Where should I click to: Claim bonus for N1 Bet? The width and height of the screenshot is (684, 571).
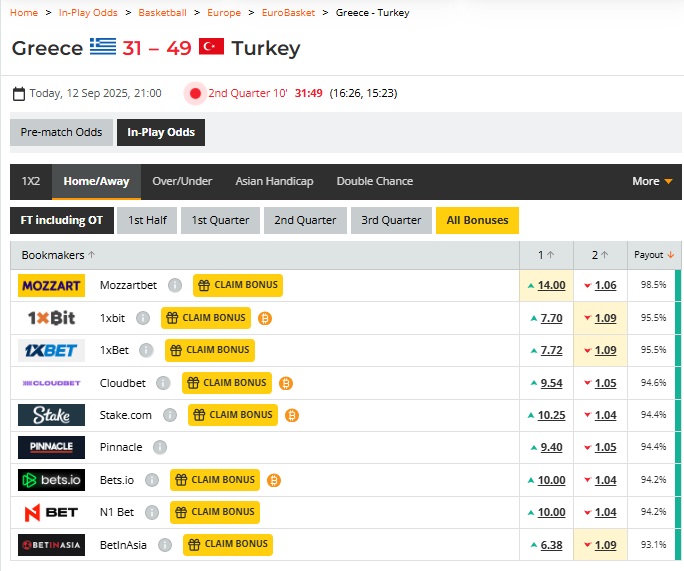point(215,512)
